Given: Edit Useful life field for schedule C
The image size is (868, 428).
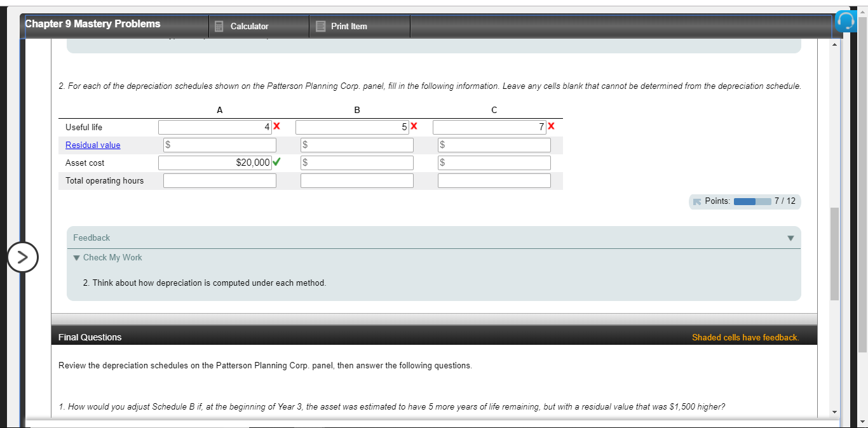Looking at the screenshot, I should [489, 127].
